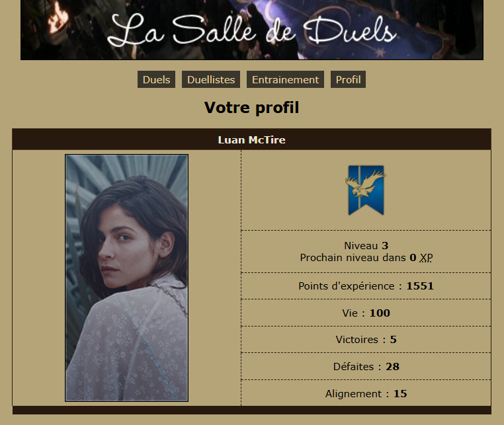Click the Votre profil heading
This screenshot has width=504, height=425.
[252, 107]
